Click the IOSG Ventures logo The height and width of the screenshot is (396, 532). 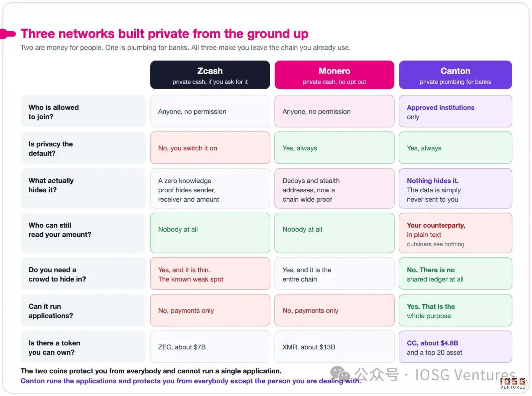pyautogui.click(x=513, y=383)
